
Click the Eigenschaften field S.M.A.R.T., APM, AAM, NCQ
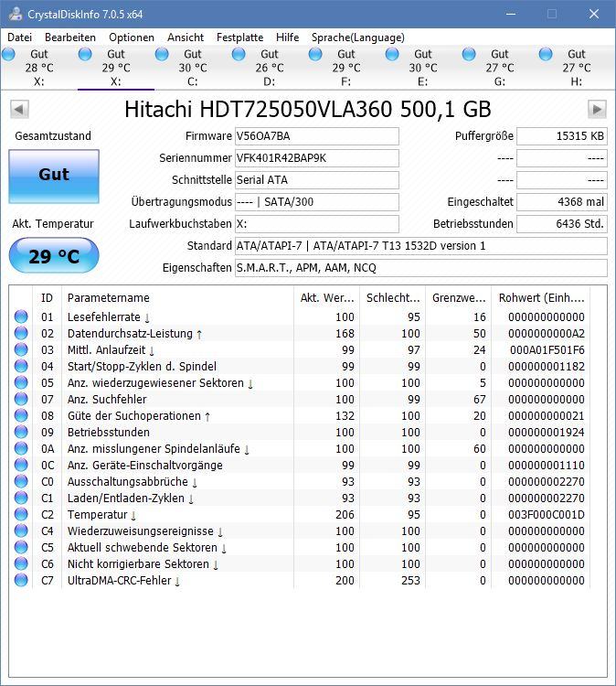(x=421, y=268)
